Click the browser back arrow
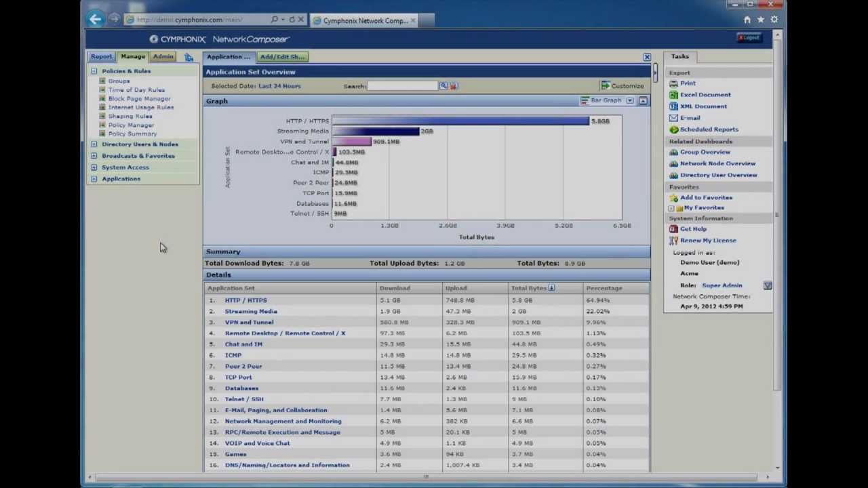Viewport: 868px width, 488px height. [96, 20]
